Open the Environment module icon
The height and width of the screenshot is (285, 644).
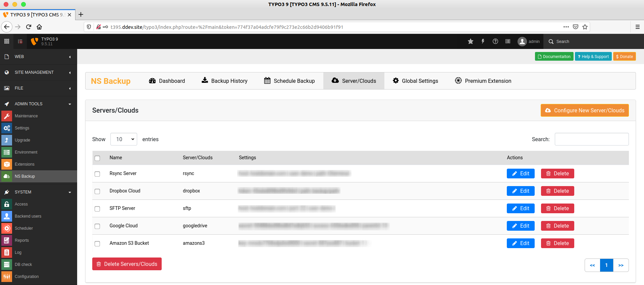coord(7,152)
